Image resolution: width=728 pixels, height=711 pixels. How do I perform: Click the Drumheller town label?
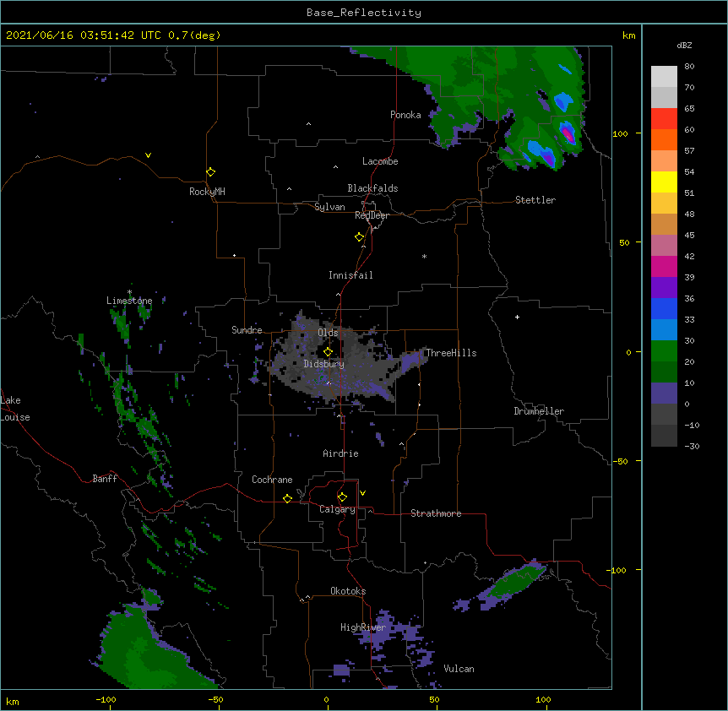pos(539,411)
